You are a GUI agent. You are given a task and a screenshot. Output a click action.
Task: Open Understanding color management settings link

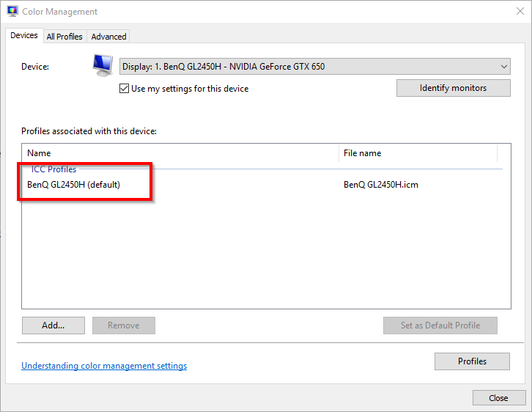pyautogui.click(x=104, y=366)
